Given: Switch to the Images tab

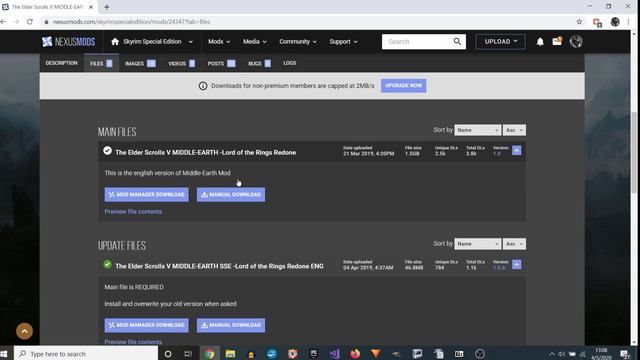Looking at the screenshot, I should tap(140, 63).
